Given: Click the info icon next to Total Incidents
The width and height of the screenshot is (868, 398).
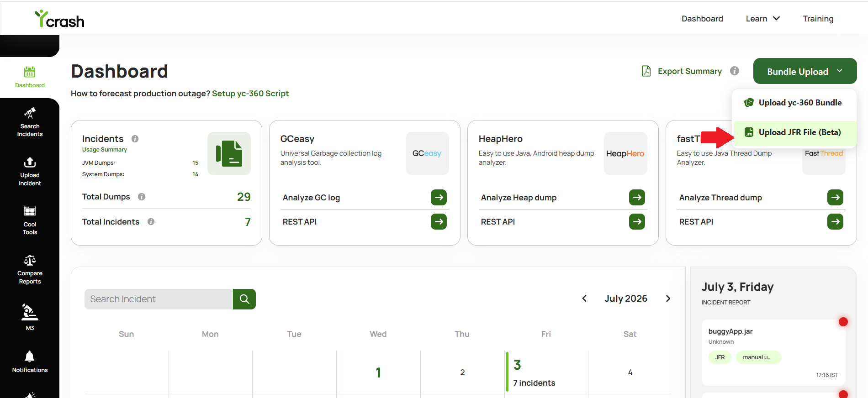Looking at the screenshot, I should pyautogui.click(x=151, y=222).
